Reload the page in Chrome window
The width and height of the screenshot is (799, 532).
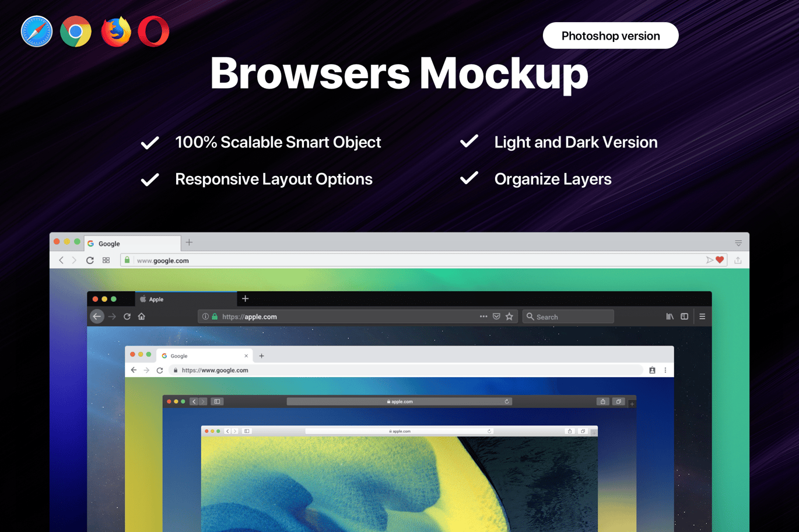coord(160,370)
